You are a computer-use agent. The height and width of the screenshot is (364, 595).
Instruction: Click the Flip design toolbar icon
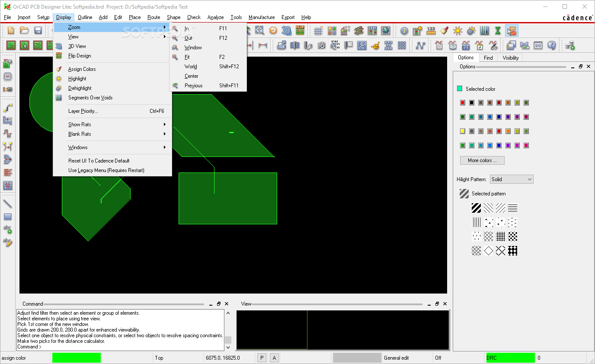[300, 30]
